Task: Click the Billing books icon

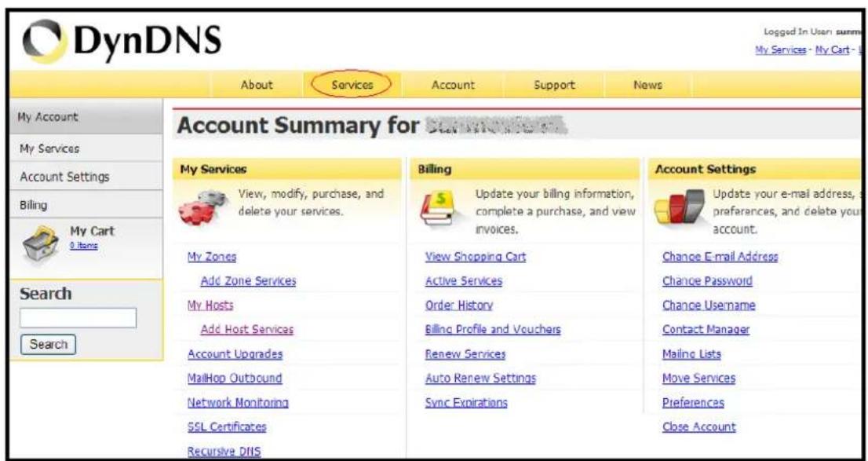Action: click(439, 208)
